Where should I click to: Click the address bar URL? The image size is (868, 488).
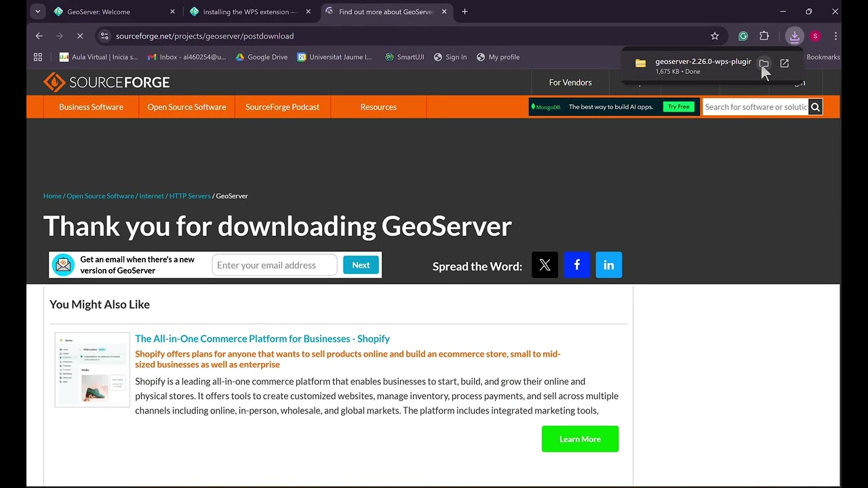click(x=204, y=36)
